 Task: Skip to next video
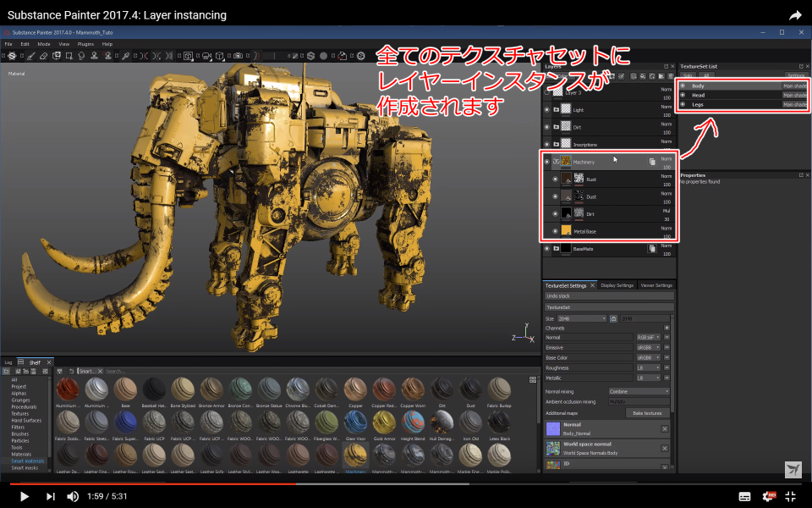pos(50,496)
